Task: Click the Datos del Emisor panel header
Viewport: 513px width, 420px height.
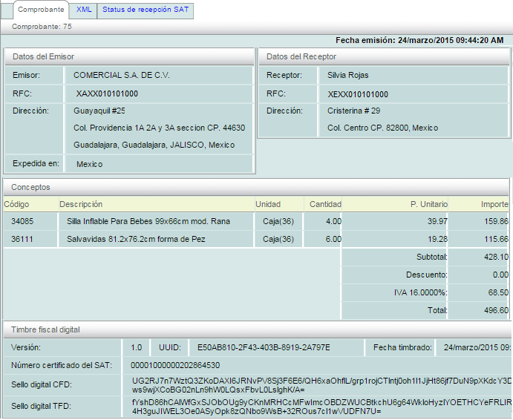Action: (x=128, y=56)
